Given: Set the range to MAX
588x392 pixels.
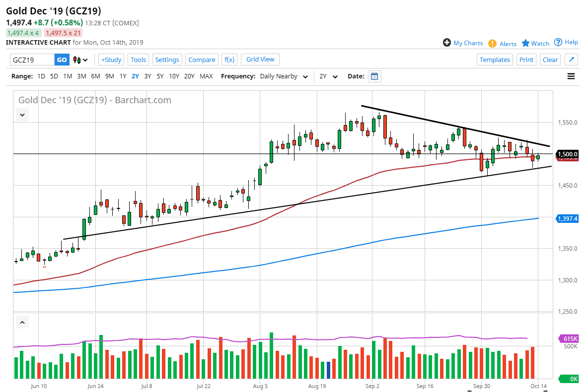Looking at the screenshot, I should pos(206,76).
